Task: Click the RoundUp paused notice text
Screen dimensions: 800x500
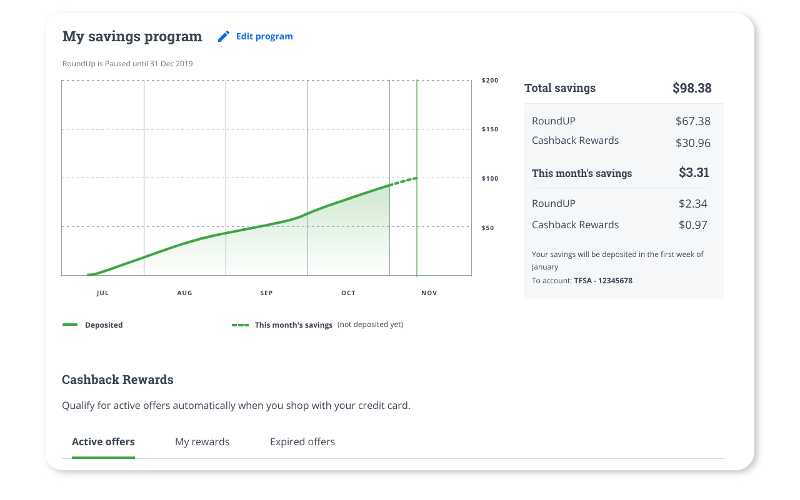Action: pos(128,64)
